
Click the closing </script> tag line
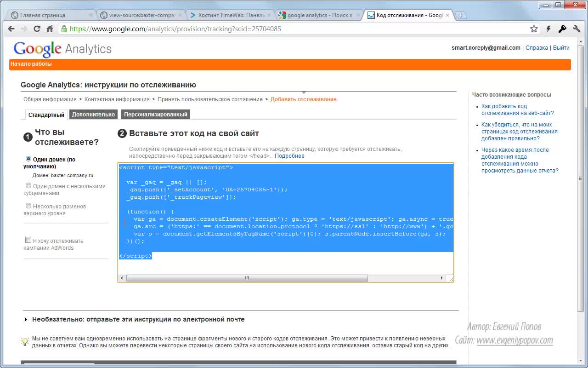click(x=136, y=256)
